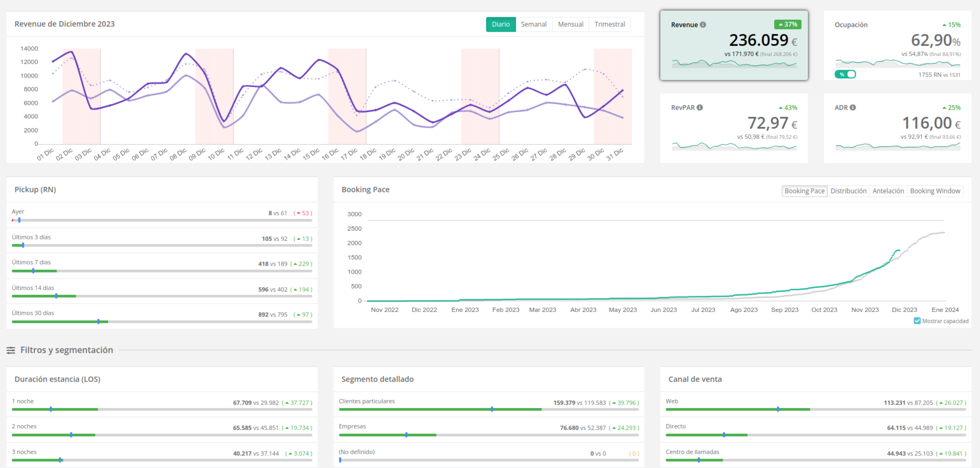Click the Últimos 7 días pickup bar
The width and height of the screenshot is (980, 468).
[162, 271]
